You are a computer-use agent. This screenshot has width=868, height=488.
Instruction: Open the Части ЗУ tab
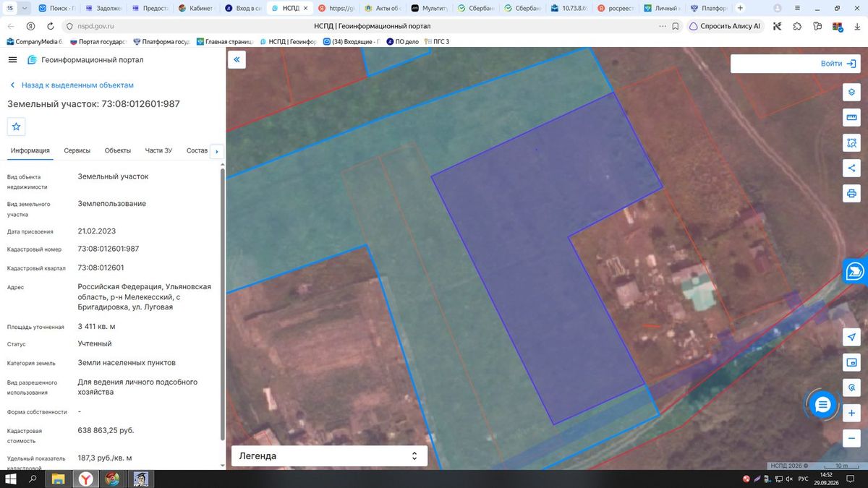pyautogui.click(x=158, y=150)
